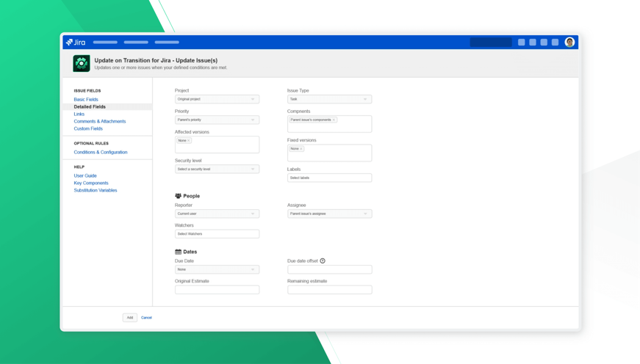
Task: Expand the Due Date dropdown
Action: (217, 269)
